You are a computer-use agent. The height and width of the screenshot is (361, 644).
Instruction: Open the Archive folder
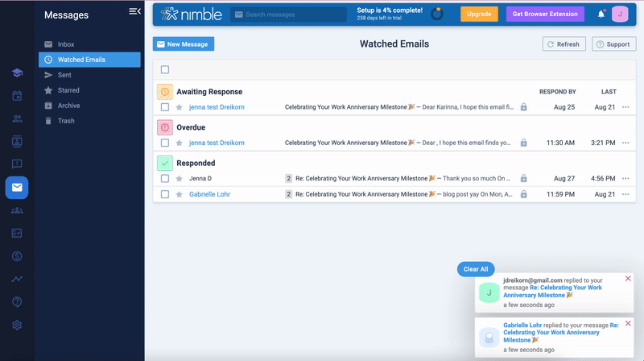(x=68, y=106)
